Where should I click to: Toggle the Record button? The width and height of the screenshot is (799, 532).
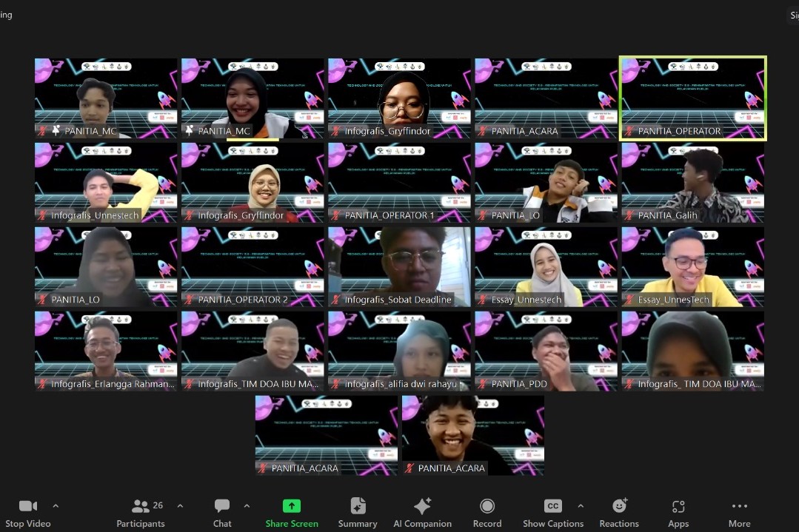click(487, 506)
